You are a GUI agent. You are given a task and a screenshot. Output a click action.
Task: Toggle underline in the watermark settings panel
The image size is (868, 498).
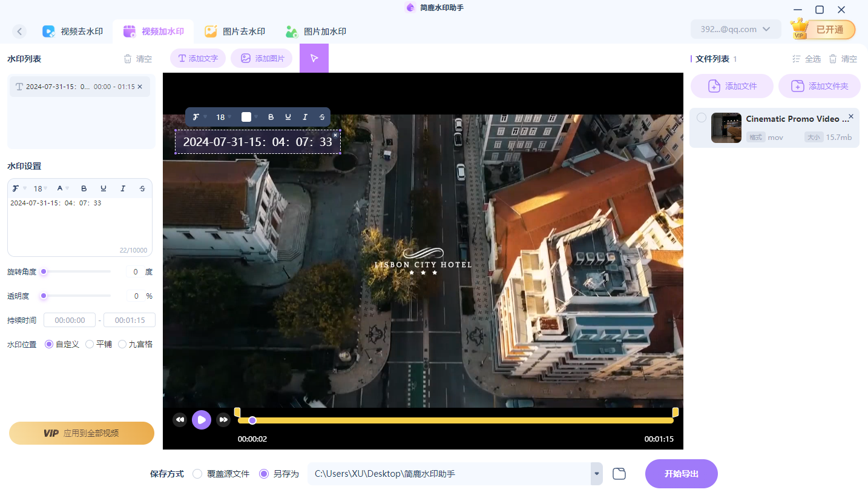104,188
